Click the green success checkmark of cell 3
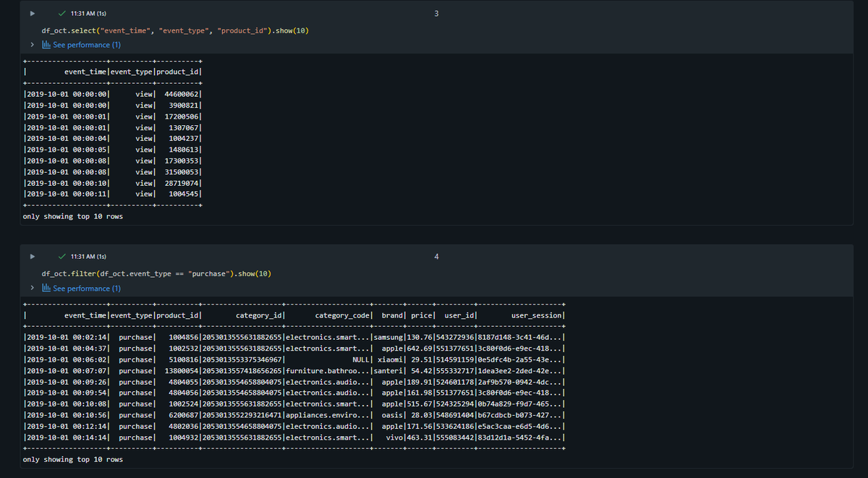Image resolution: width=868 pixels, height=478 pixels. [x=64, y=14]
